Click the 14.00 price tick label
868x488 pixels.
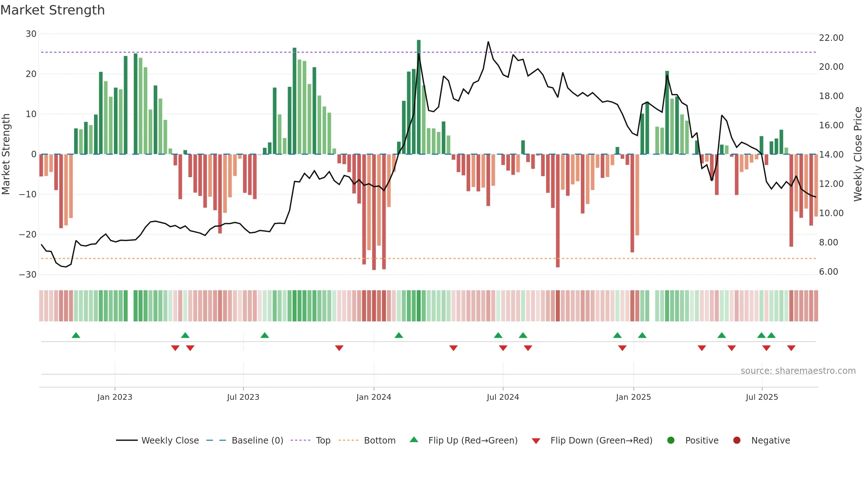tap(831, 155)
